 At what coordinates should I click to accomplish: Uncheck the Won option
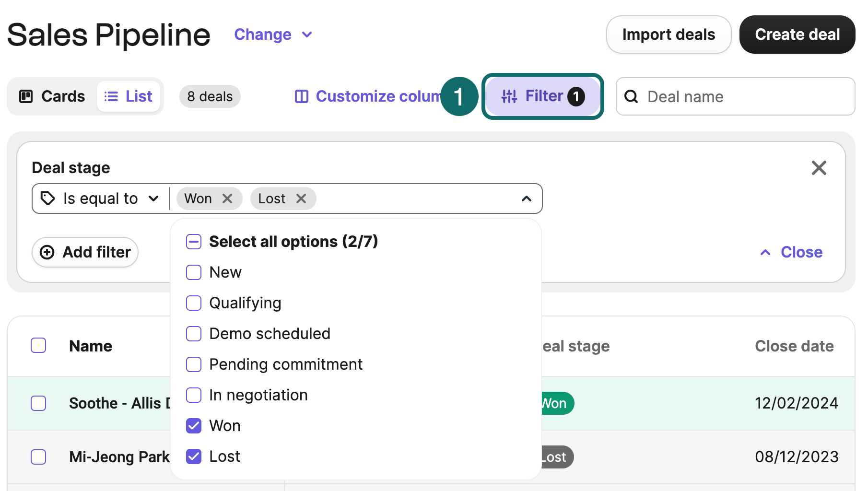tap(194, 426)
